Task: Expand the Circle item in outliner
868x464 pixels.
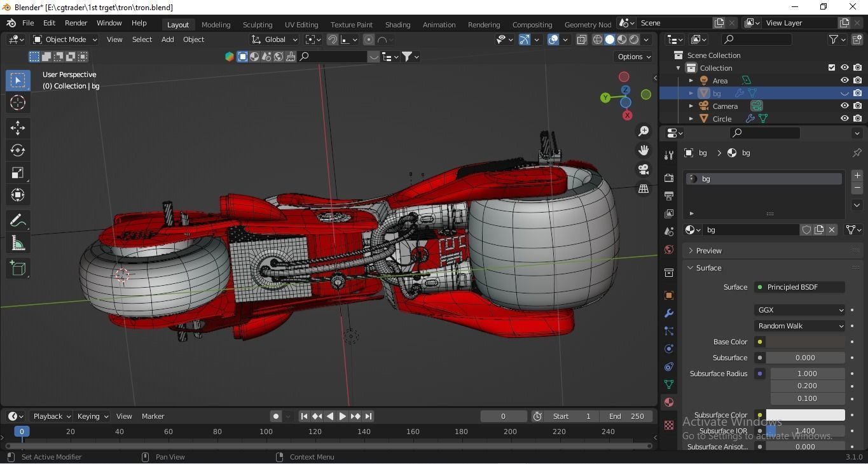Action: 691,118
